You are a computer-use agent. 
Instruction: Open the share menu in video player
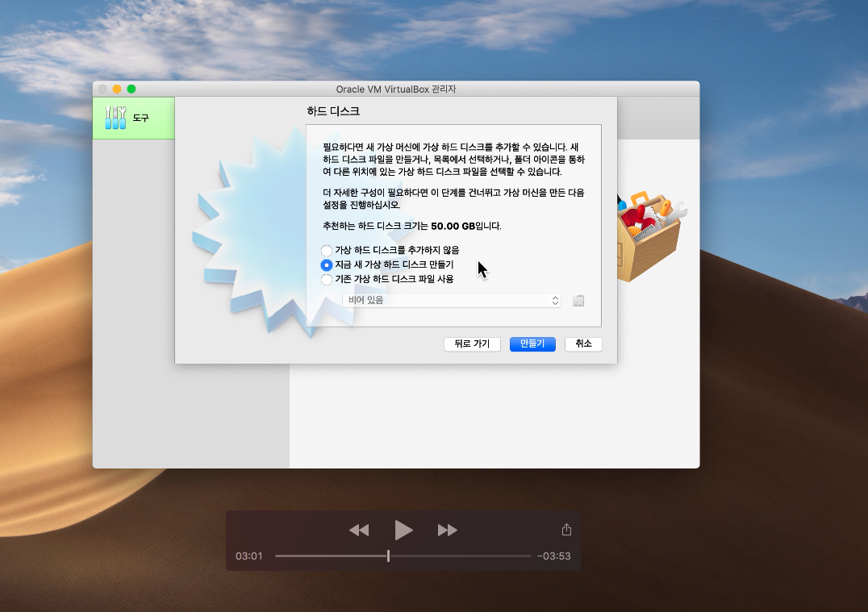click(x=566, y=530)
